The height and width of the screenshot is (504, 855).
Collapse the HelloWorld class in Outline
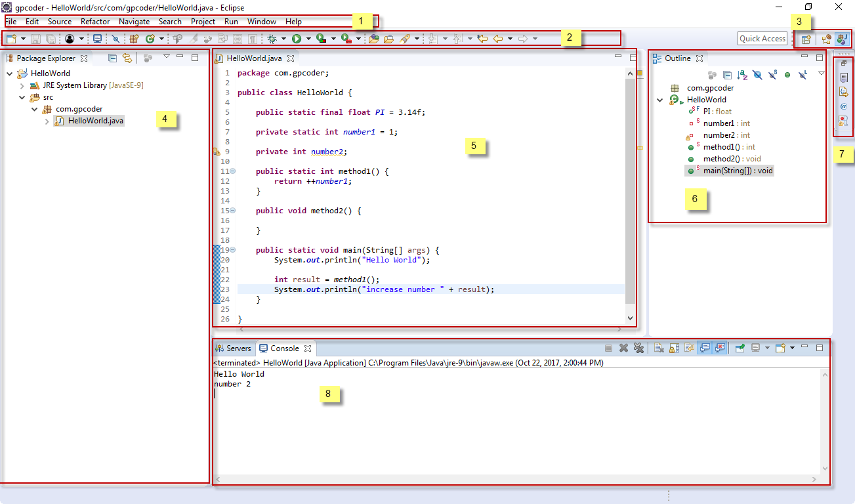click(x=660, y=100)
